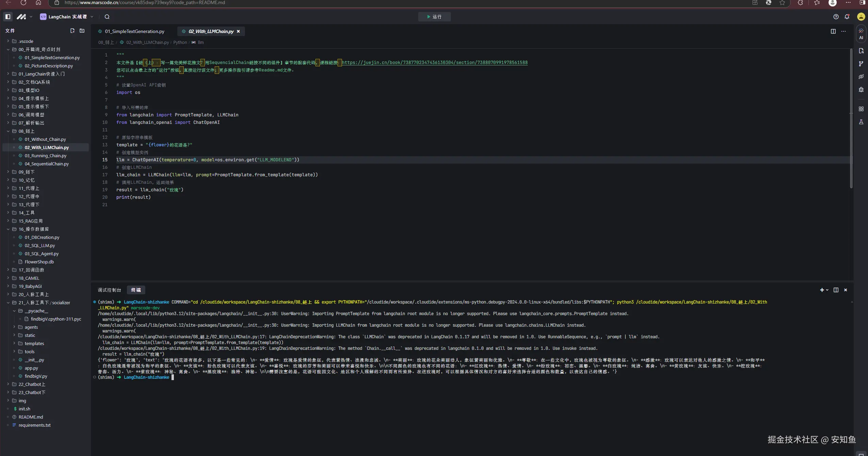Open the juejin.cn course link in the code
The height and width of the screenshot is (456, 868).
435,63
